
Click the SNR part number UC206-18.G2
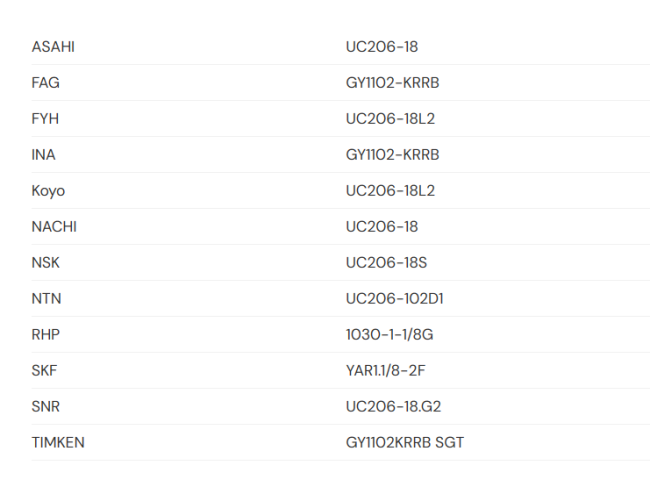pyautogui.click(x=393, y=407)
